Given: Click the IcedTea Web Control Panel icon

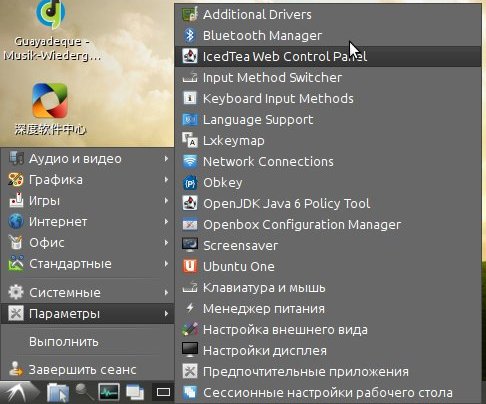Looking at the screenshot, I should 190,56.
